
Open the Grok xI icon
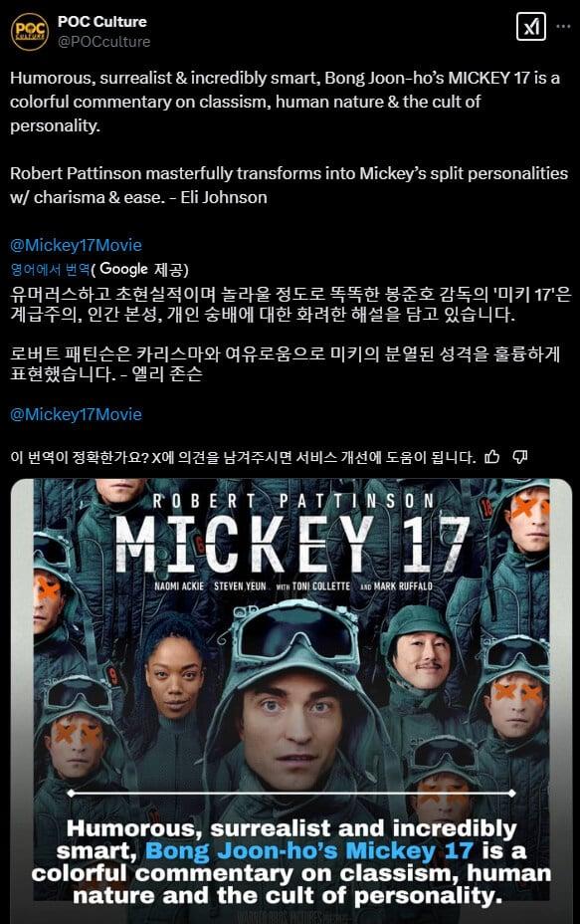coord(530,27)
